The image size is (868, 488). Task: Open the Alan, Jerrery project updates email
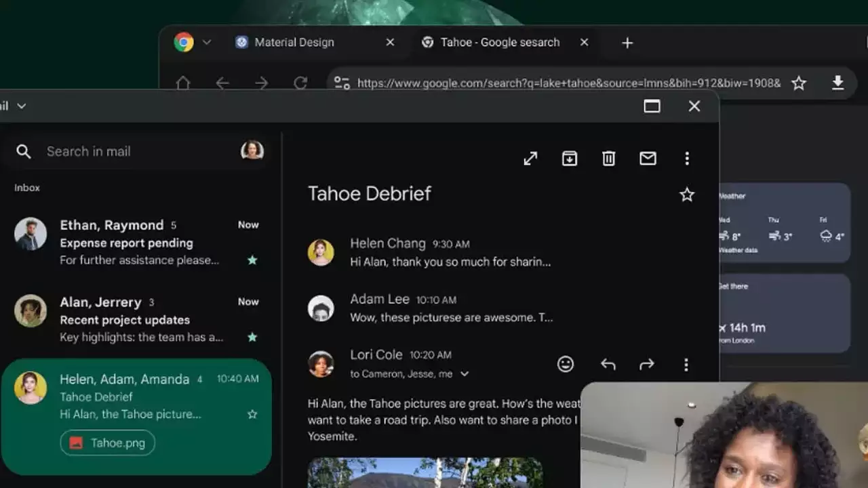click(x=136, y=319)
